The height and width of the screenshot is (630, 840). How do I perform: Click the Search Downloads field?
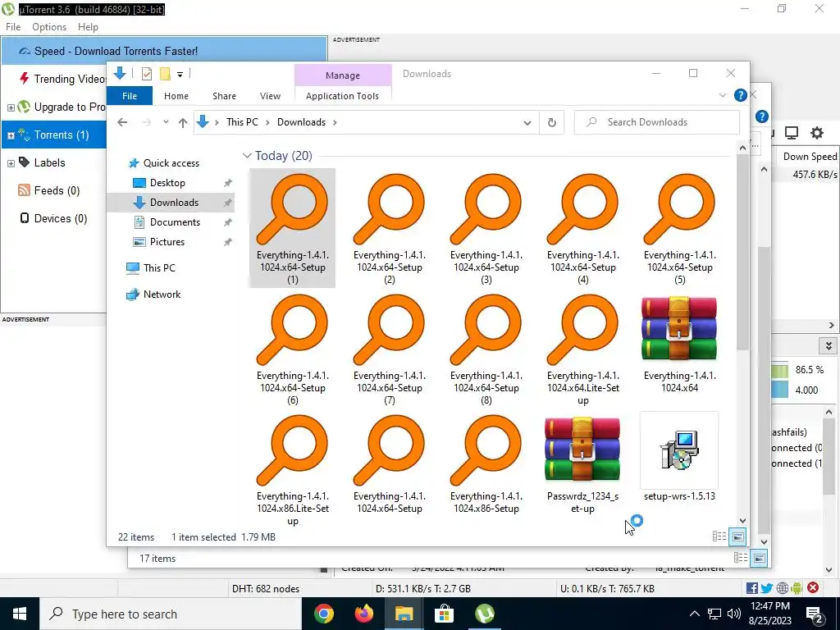tap(657, 122)
